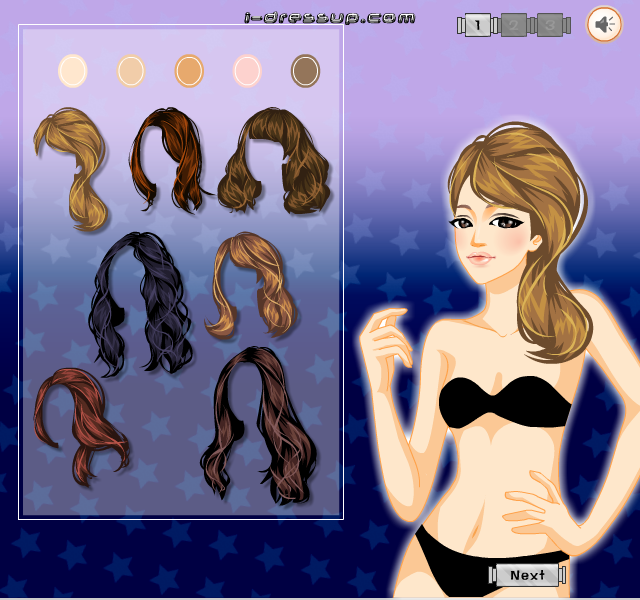The width and height of the screenshot is (640, 600).
Task: Click the Next button
Action: point(527,575)
